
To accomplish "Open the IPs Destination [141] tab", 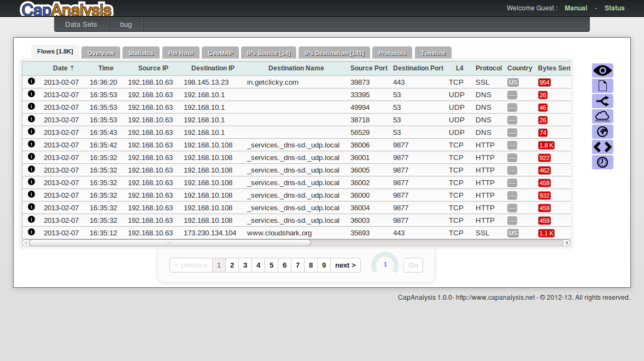I will pos(335,53).
